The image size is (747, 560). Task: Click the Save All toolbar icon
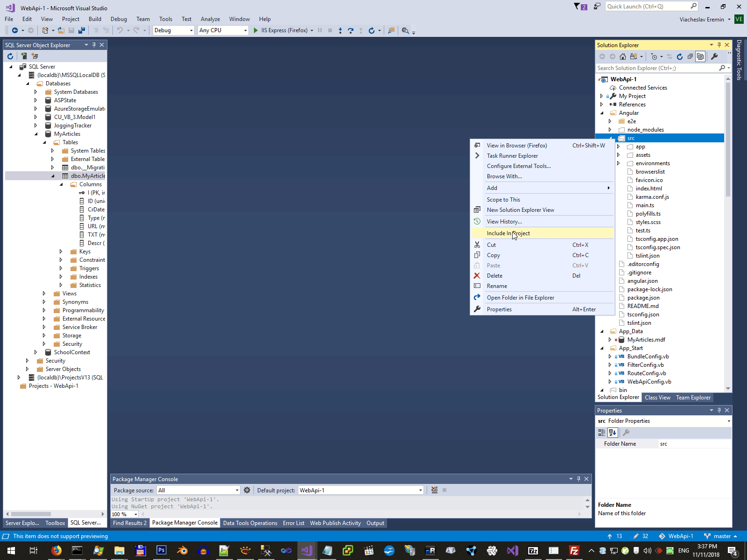82,30
